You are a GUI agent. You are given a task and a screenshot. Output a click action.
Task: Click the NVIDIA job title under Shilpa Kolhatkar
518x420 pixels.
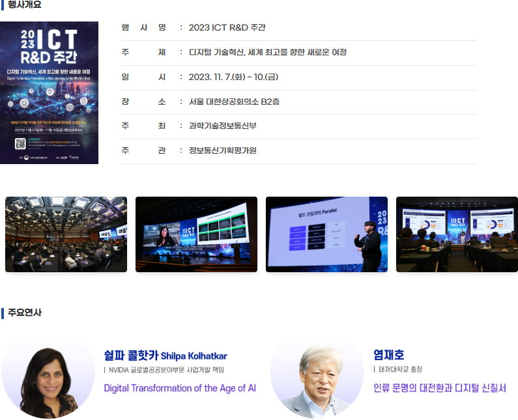166,370
